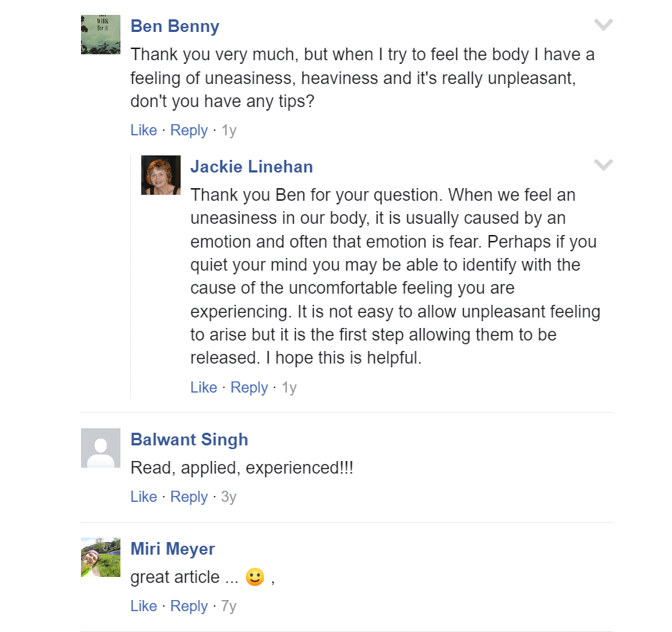Open the options menu on Ben Benny's comment
The image size is (672, 632).
click(604, 25)
